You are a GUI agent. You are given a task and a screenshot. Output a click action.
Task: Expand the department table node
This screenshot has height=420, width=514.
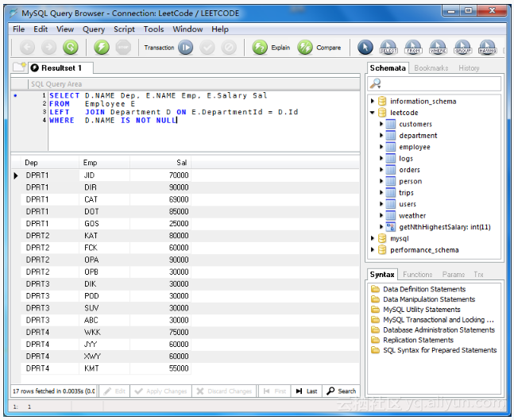pos(381,135)
